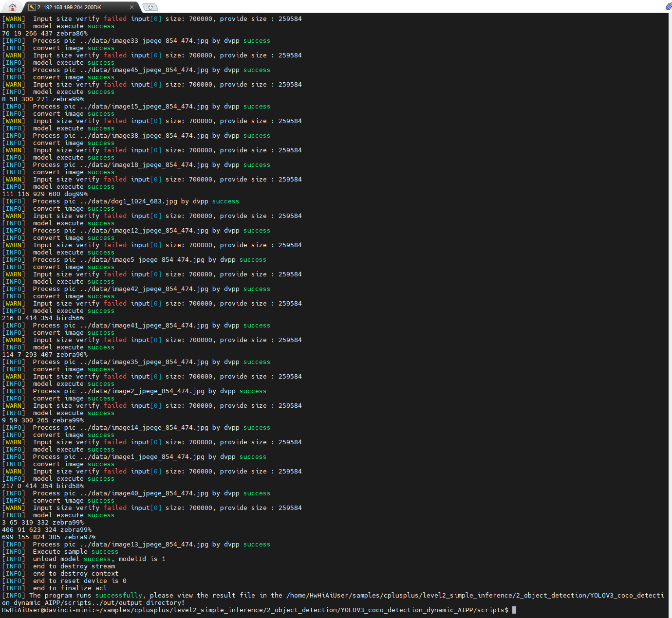Viewport: 672px width, 618px height.
Task: Click 'unload model success, modelId is 1'
Action: [84, 559]
